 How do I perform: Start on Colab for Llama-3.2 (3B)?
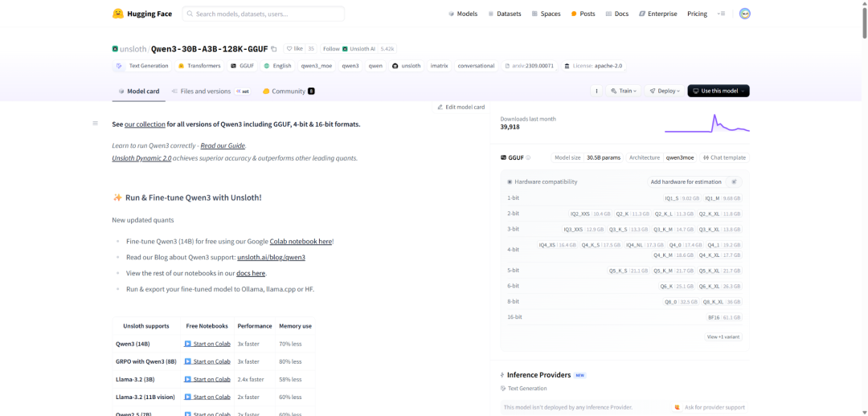coord(207,380)
